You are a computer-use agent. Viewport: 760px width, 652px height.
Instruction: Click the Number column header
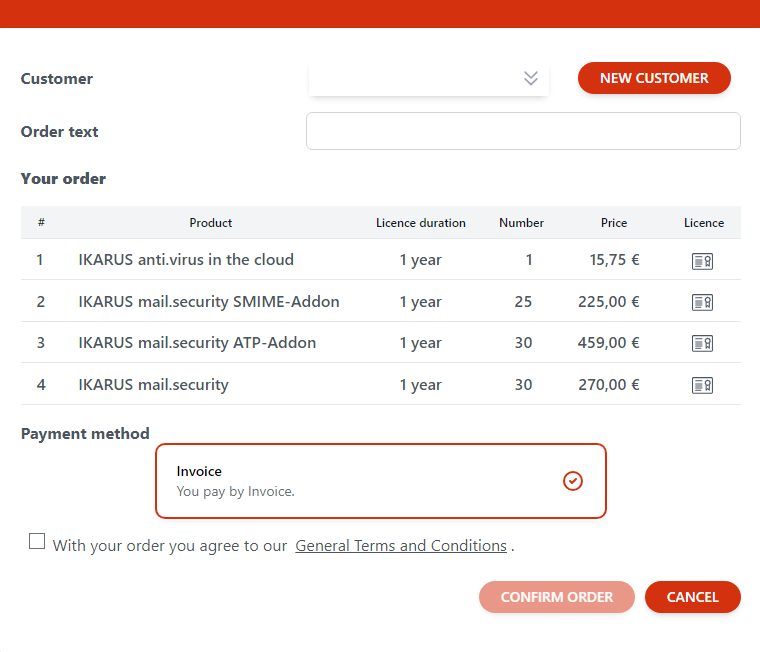(x=521, y=223)
